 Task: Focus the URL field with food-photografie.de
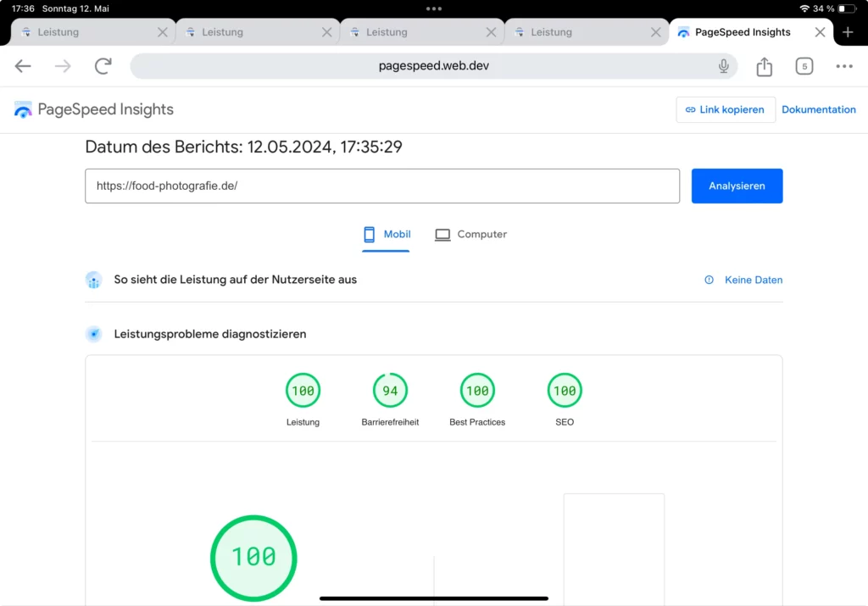pos(382,186)
